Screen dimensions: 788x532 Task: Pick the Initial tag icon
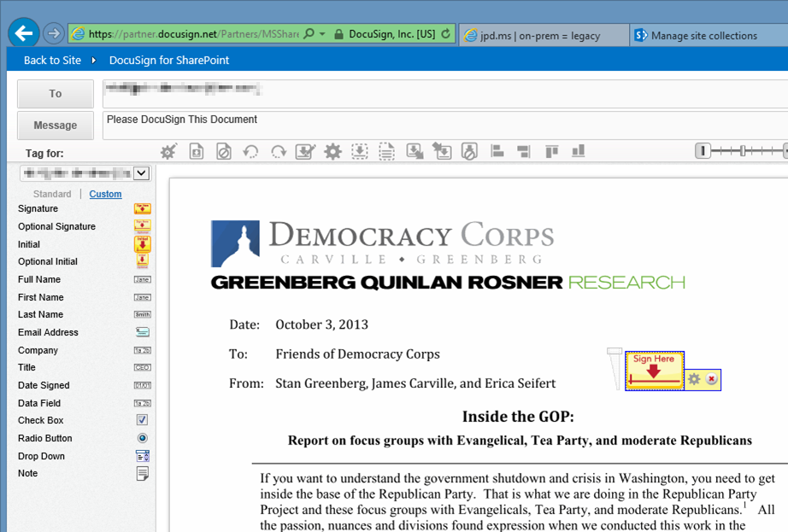point(143,244)
